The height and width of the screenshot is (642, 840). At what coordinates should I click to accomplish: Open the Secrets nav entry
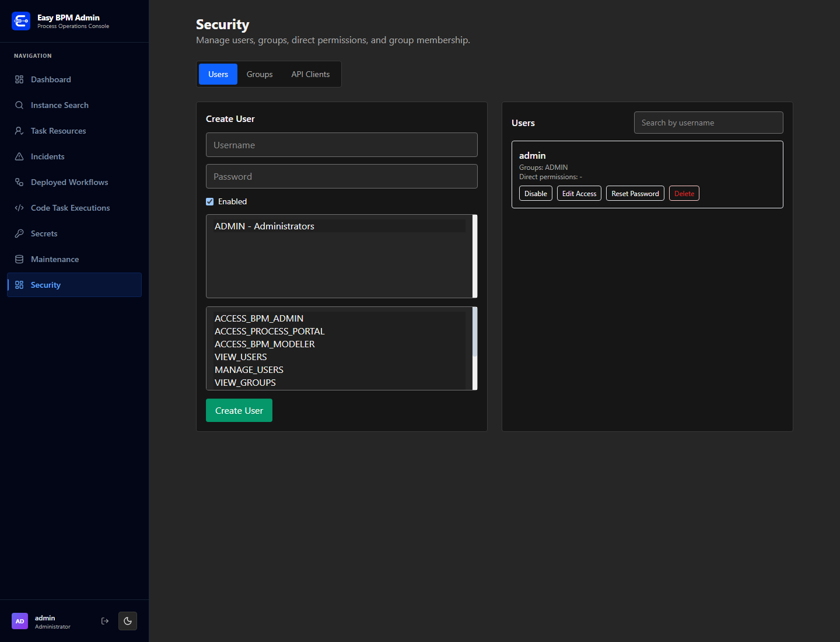pyautogui.click(x=74, y=233)
